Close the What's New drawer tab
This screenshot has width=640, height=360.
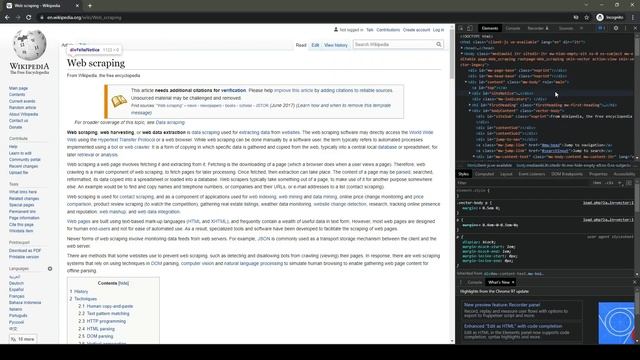coord(513,282)
